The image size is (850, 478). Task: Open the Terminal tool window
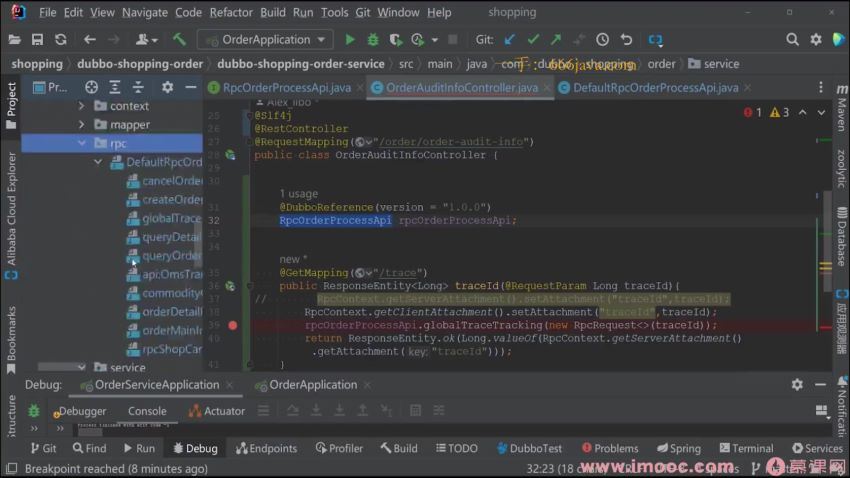point(746,448)
